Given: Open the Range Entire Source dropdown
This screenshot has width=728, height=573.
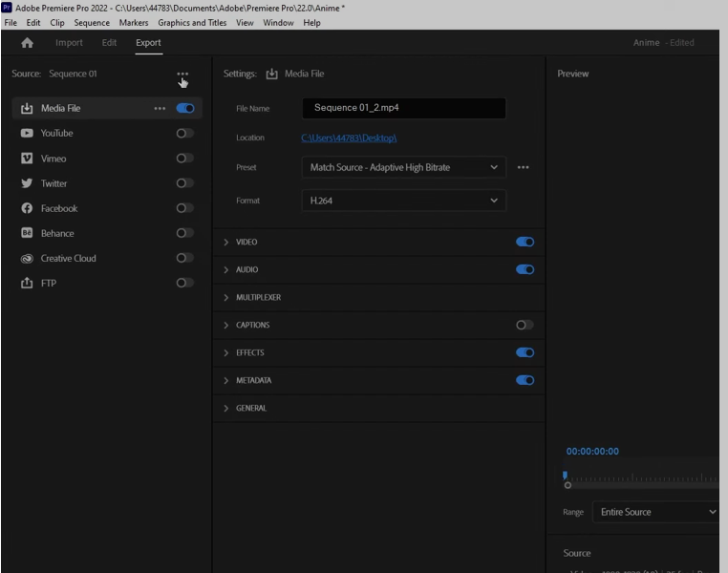Looking at the screenshot, I should point(655,512).
